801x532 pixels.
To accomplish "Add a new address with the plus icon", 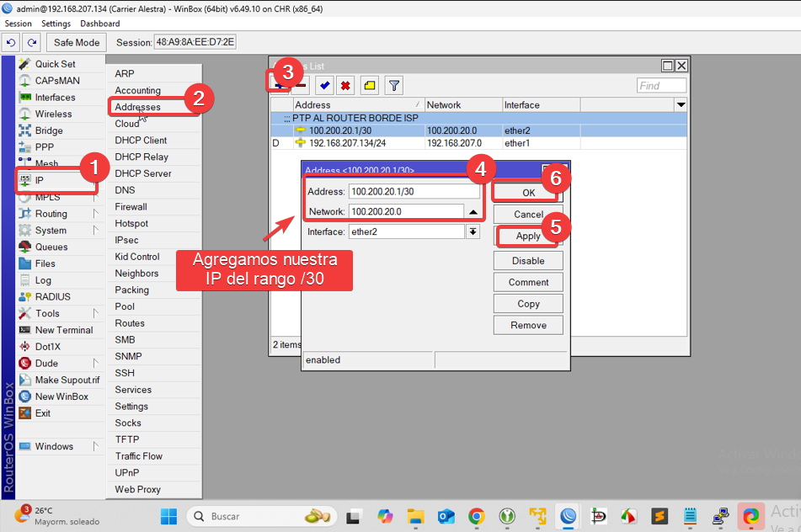I will (x=278, y=85).
